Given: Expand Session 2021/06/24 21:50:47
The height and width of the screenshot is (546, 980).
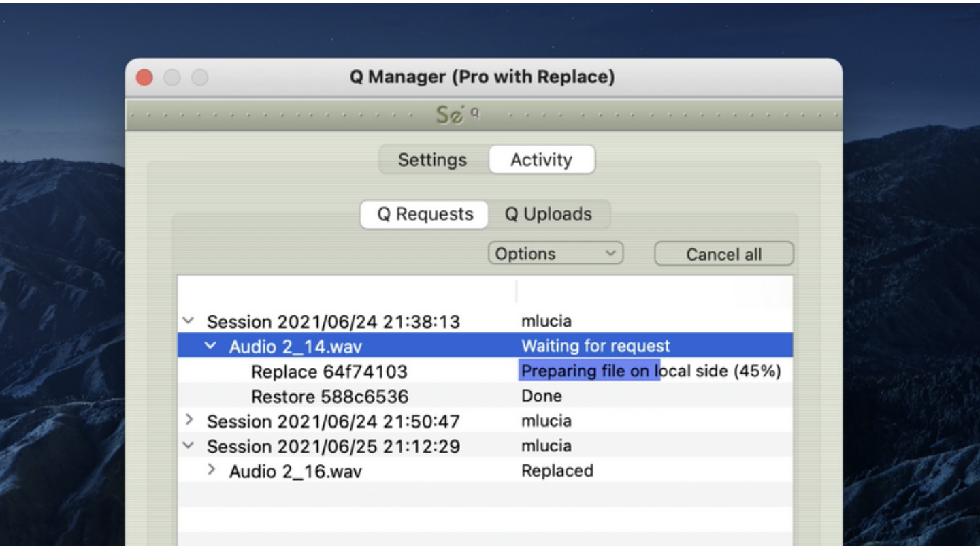Looking at the screenshot, I should coord(189,420).
